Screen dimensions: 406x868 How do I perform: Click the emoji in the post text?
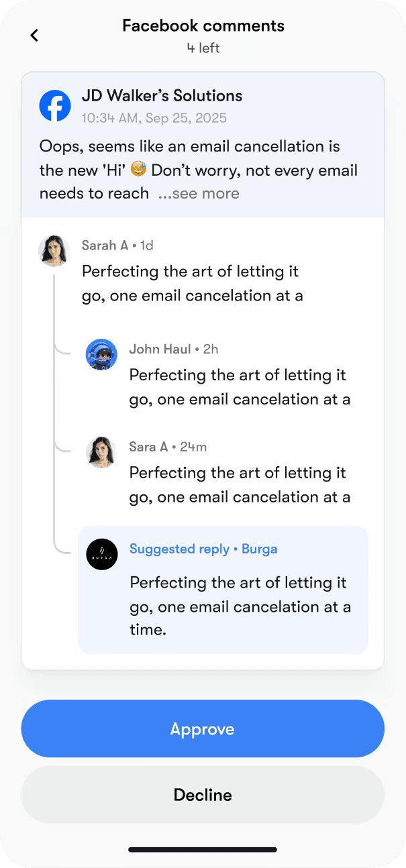pyautogui.click(x=138, y=170)
